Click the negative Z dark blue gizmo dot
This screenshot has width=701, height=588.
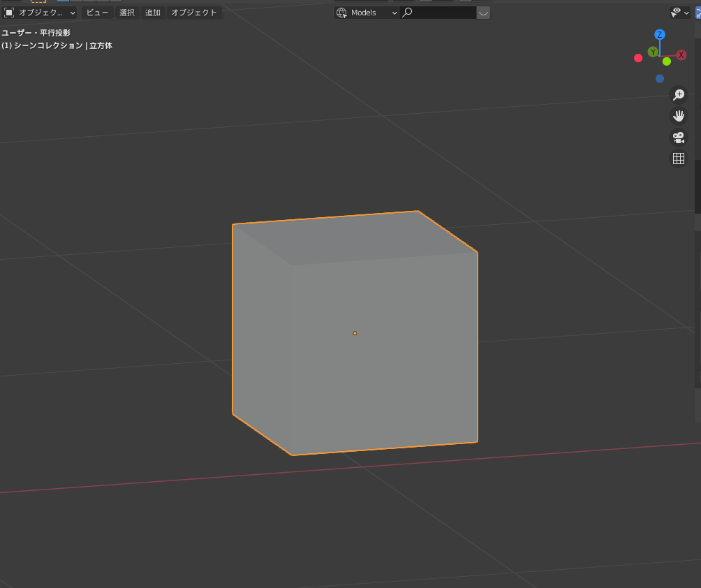(x=659, y=79)
